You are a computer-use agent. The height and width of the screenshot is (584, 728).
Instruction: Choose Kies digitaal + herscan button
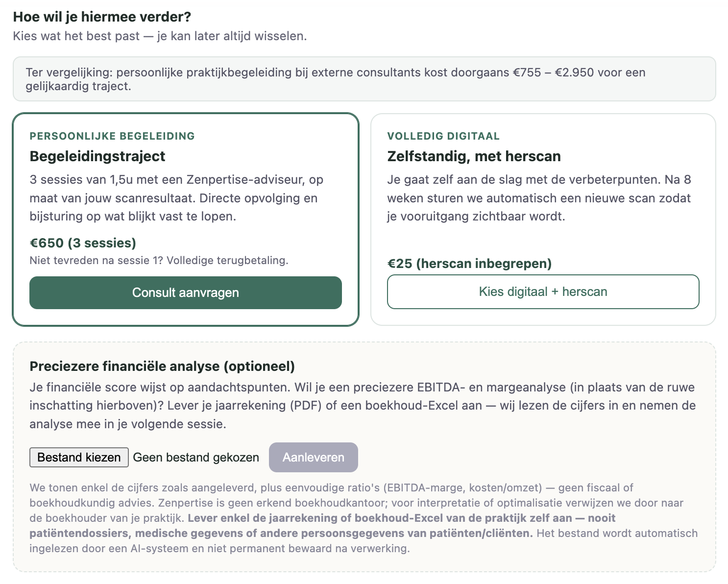(x=543, y=292)
